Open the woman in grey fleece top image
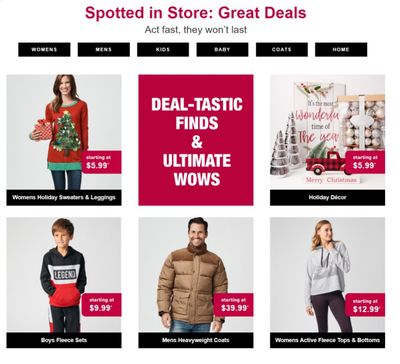Viewport: 400px width, 364px height. [x=327, y=275]
